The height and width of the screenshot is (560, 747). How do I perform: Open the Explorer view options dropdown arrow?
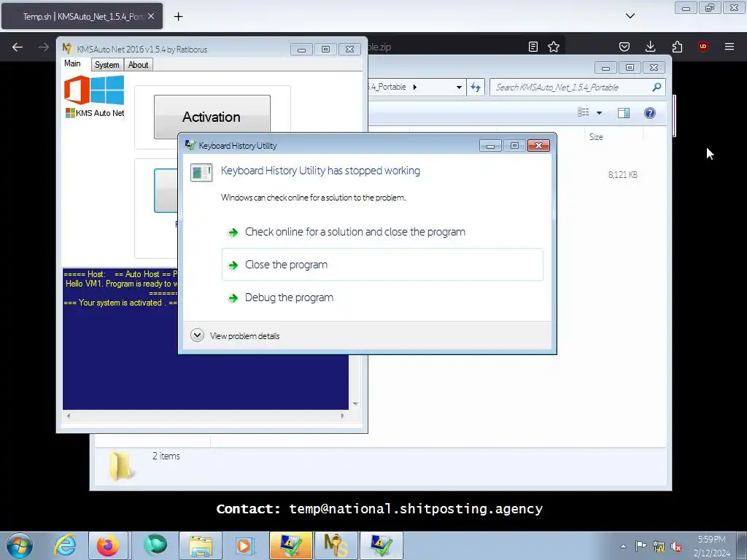(x=600, y=113)
